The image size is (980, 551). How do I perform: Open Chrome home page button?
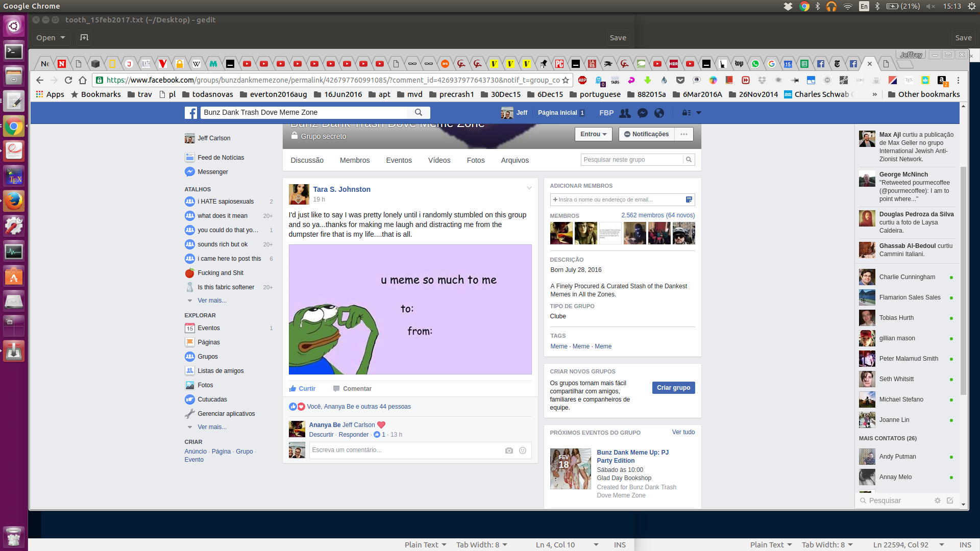(83, 80)
